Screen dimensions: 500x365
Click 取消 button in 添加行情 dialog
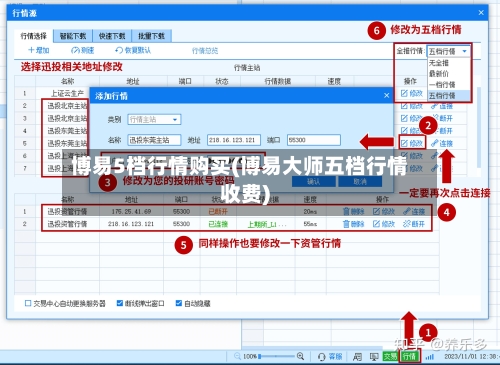(x=360, y=182)
